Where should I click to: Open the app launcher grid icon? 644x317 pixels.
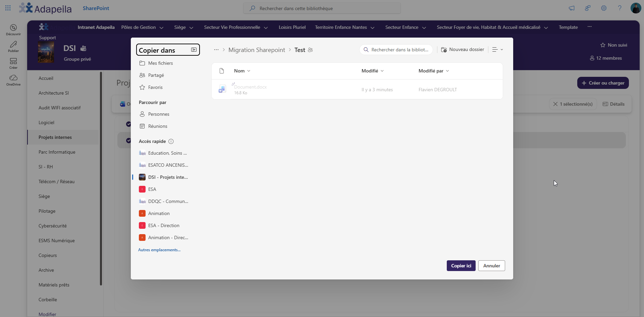coord(8,8)
